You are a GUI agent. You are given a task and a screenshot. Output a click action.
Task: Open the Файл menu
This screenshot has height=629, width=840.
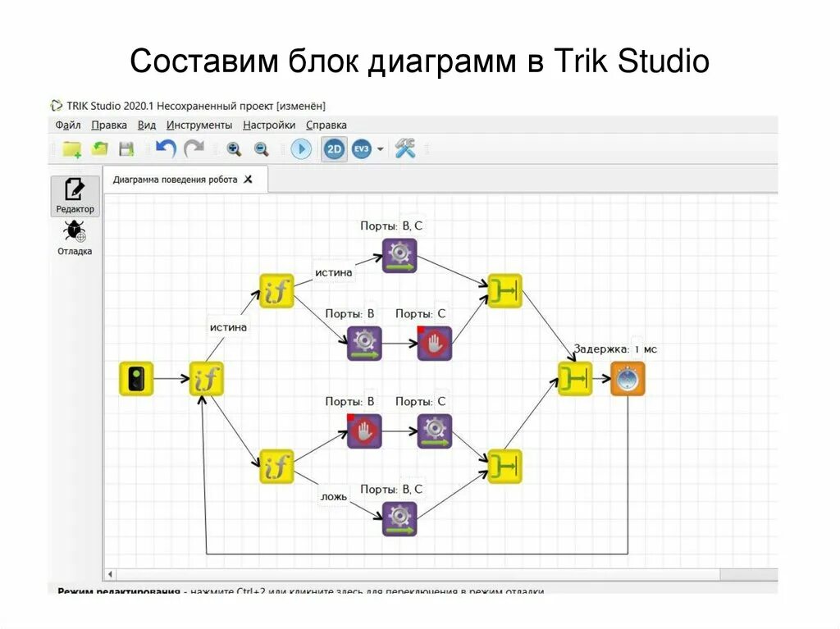click(x=68, y=125)
